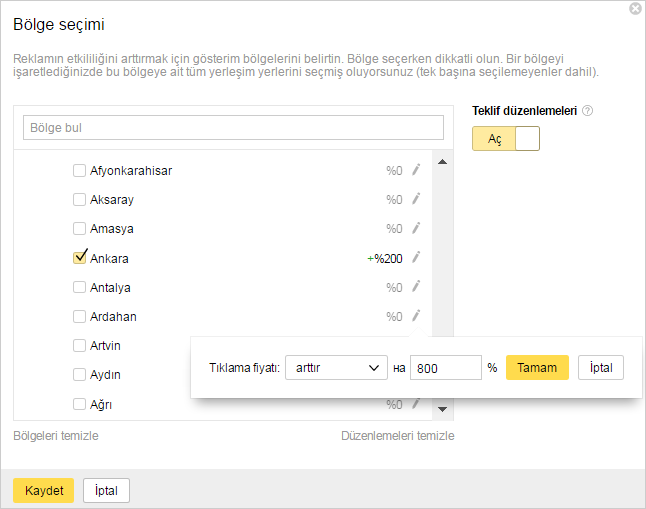Click the pencil icon next to Aksaray
The height and width of the screenshot is (509, 646).
coord(417,199)
